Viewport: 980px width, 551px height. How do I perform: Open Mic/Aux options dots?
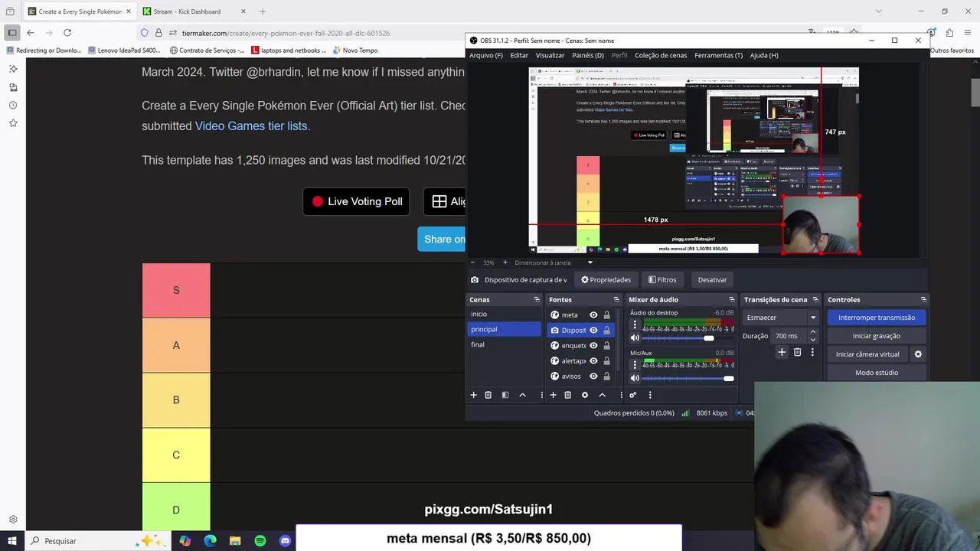635,365
